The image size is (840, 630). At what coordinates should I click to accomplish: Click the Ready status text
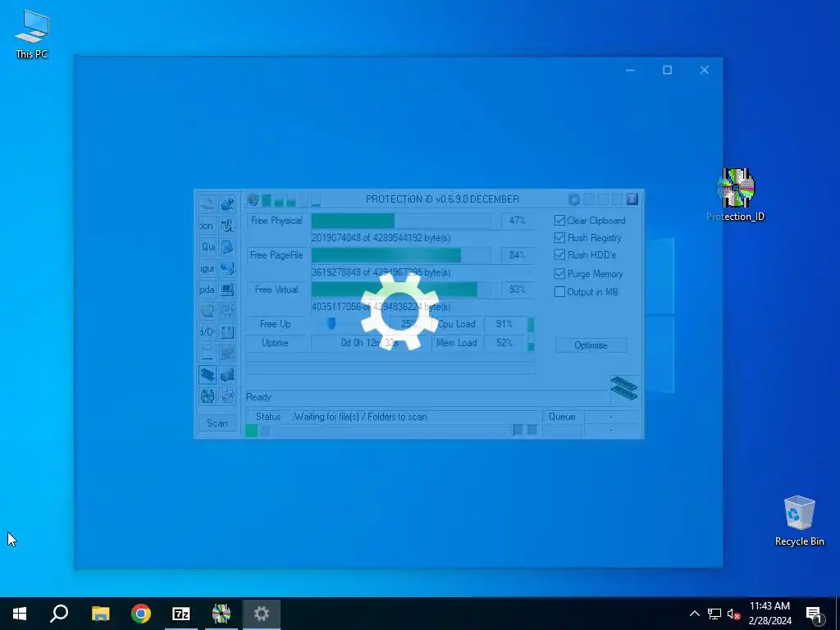point(258,397)
